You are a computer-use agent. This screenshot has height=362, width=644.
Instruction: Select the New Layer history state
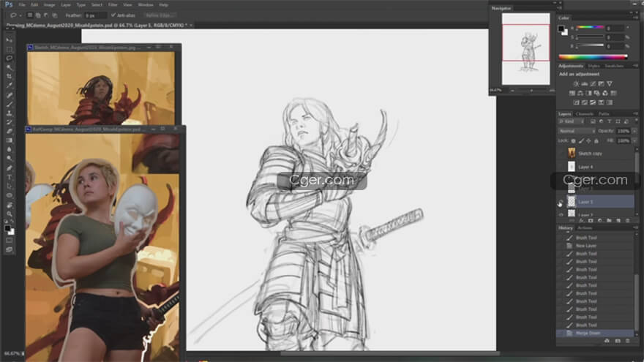tap(595, 246)
